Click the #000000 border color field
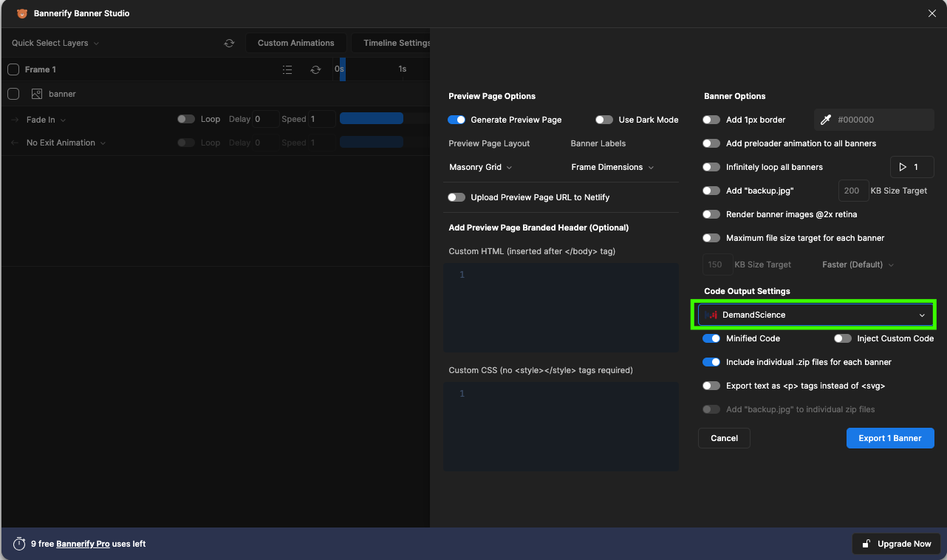This screenshot has height=560, width=947. [x=875, y=120]
